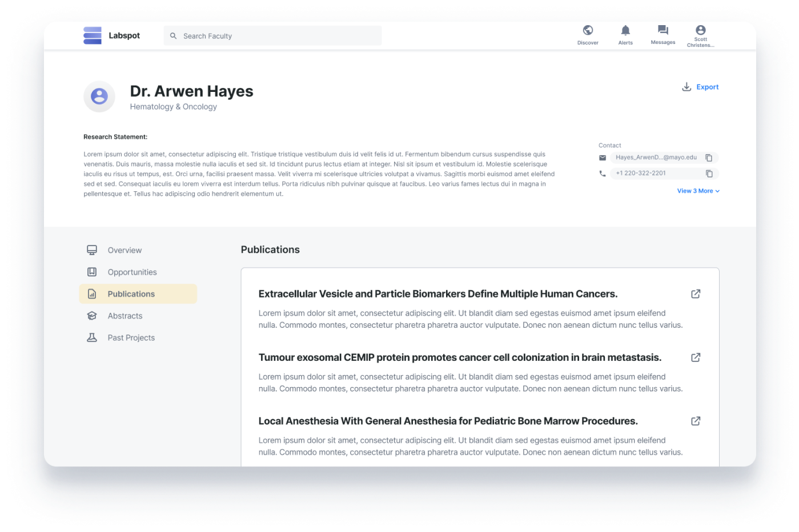Open Tumour exosomal CEMIP publication external link

[x=696, y=357]
